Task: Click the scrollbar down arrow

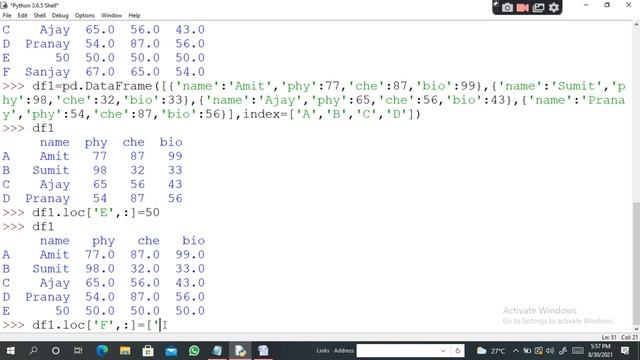Action: point(636,329)
